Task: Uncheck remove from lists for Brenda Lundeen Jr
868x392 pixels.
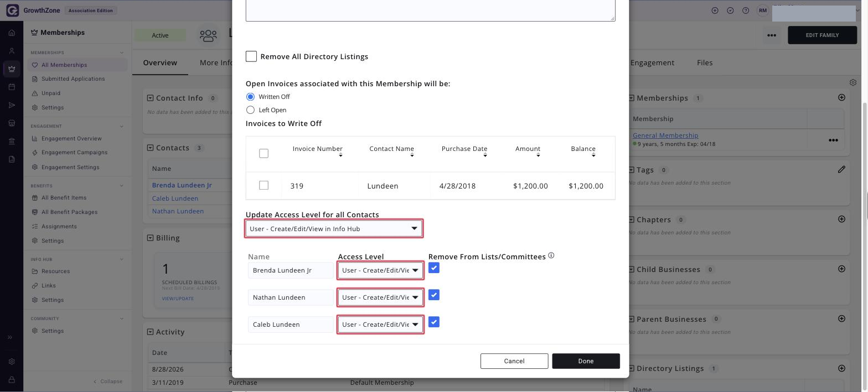Action: click(x=434, y=268)
